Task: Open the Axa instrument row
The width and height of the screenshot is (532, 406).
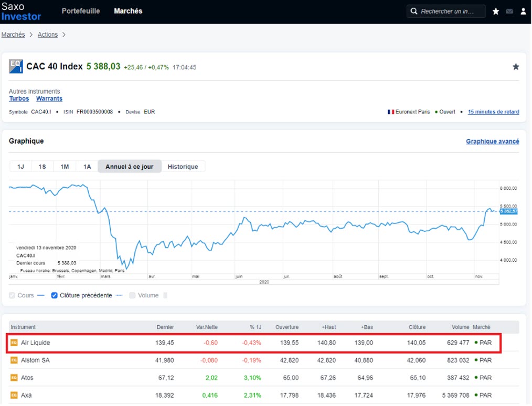Action: click(x=264, y=395)
